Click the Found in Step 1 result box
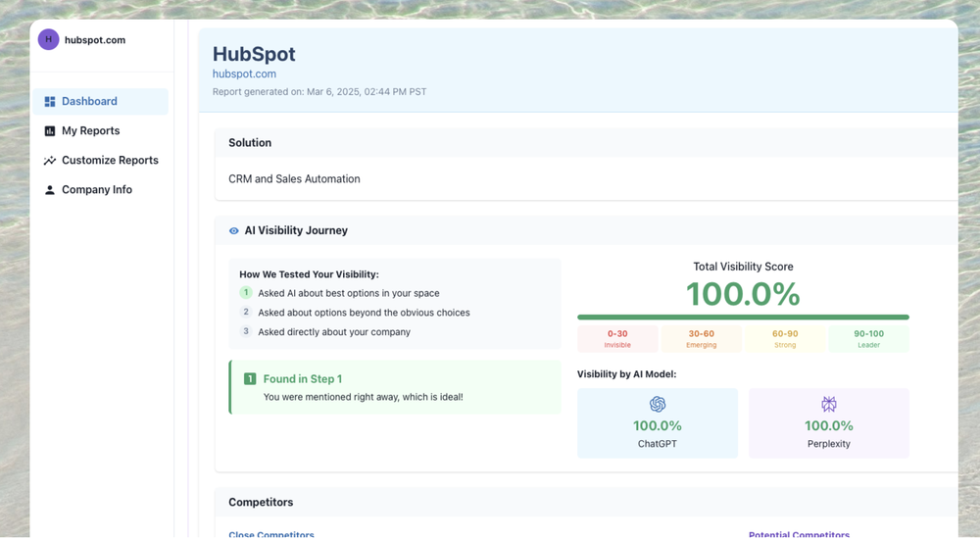Viewport: 980px width, 539px height. click(x=396, y=387)
